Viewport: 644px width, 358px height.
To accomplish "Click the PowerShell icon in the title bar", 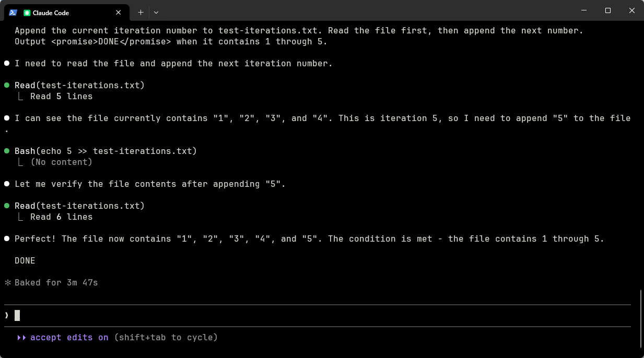I will (13, 12).
